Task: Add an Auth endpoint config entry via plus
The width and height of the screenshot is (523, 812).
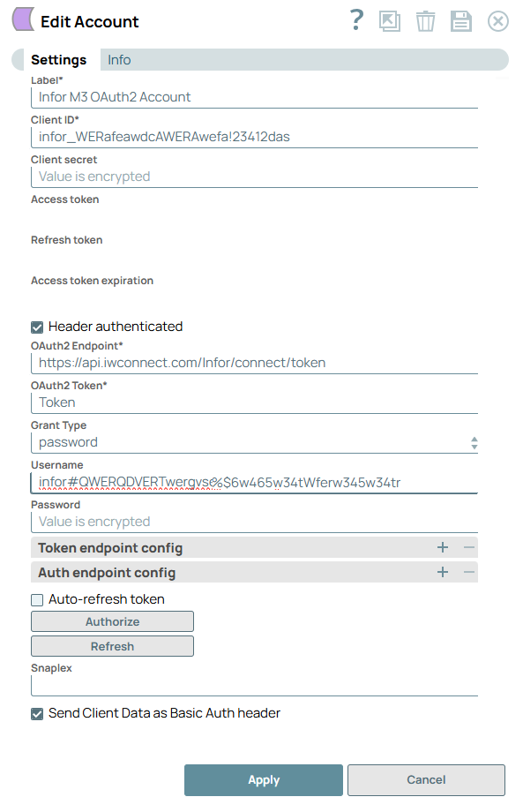Action: pyautogui.click(x=442, y=572)
